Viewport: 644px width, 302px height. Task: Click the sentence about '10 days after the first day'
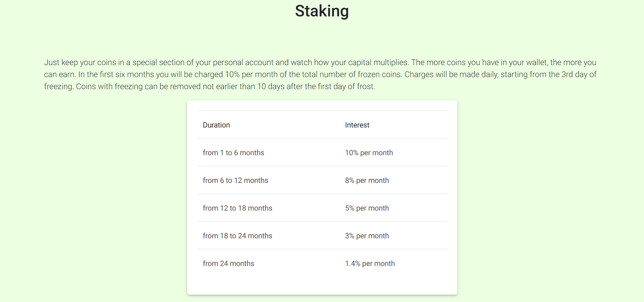(225, 87)
